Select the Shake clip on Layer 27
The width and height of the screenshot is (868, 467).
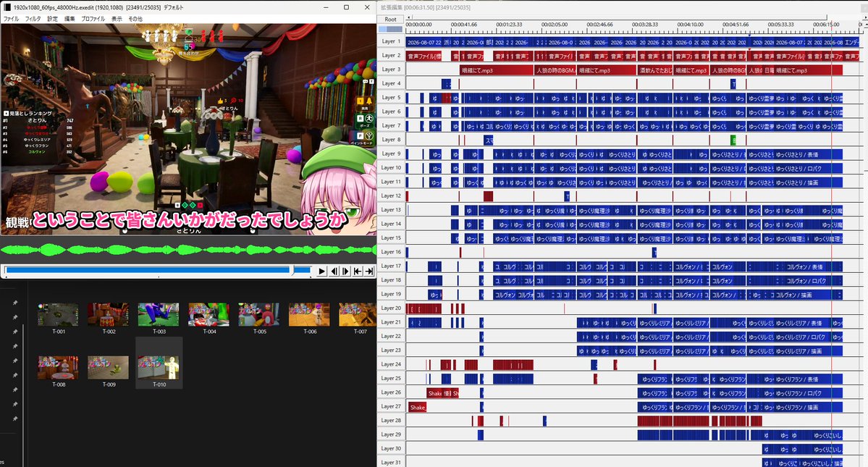[x=418, y=407]
